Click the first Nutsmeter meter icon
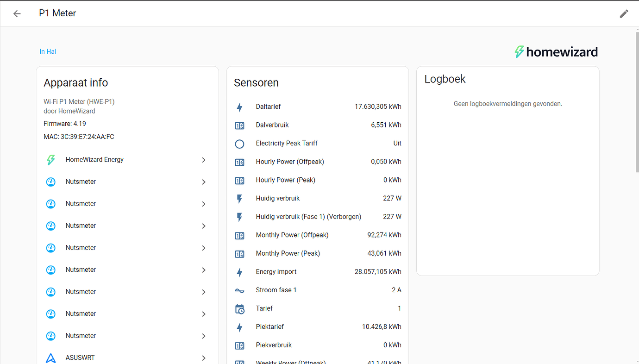The height and width of the screenshot is (364, 639). [x=51, y=182]
